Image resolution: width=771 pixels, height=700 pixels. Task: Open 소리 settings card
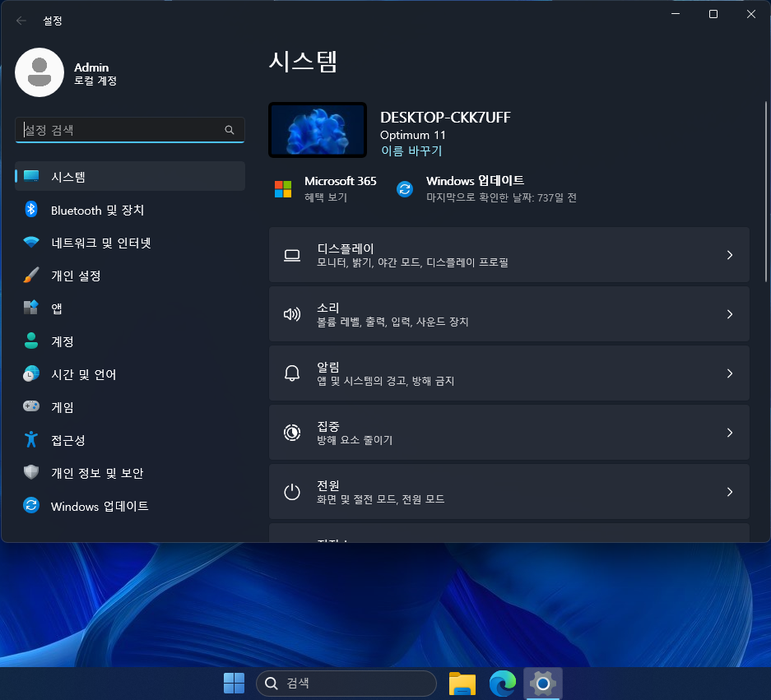click(x=509, y=314)
